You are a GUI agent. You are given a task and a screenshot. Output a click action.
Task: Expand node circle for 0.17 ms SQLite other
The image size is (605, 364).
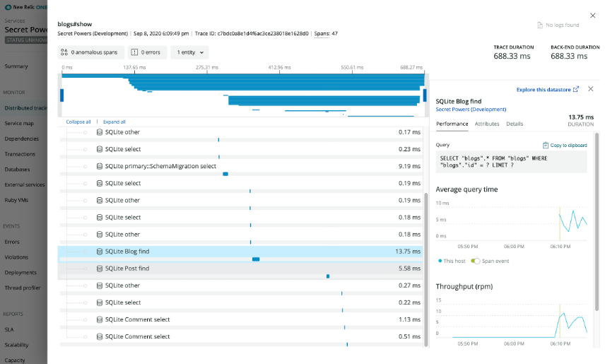[86, 132]
